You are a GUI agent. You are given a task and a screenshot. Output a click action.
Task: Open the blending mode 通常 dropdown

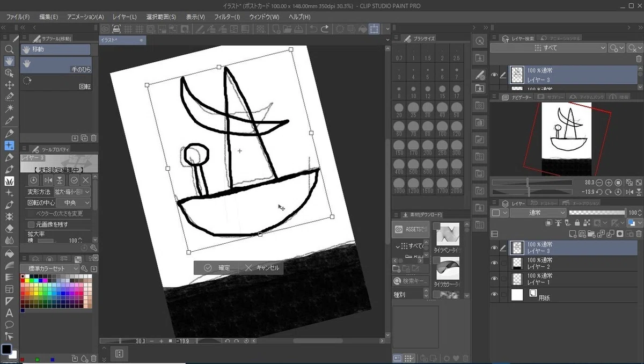click(538, 213)
